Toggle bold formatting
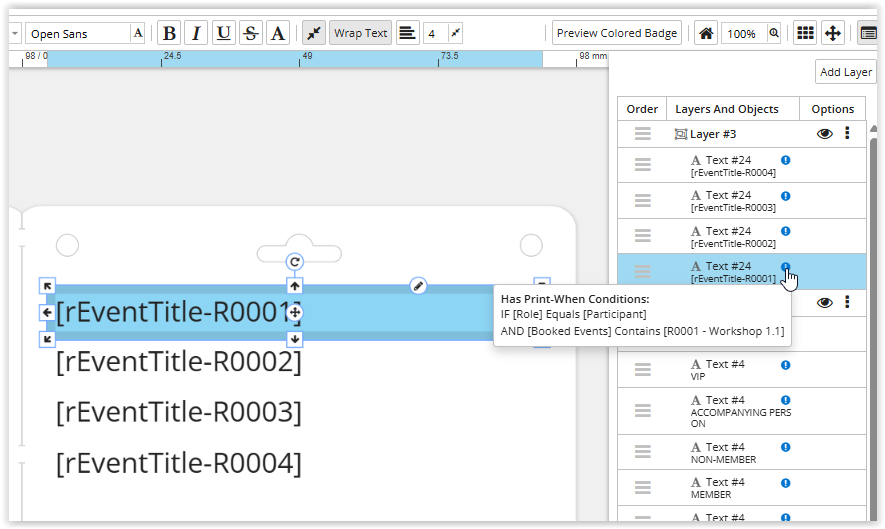885x529 pixels. tap(169, 33)
